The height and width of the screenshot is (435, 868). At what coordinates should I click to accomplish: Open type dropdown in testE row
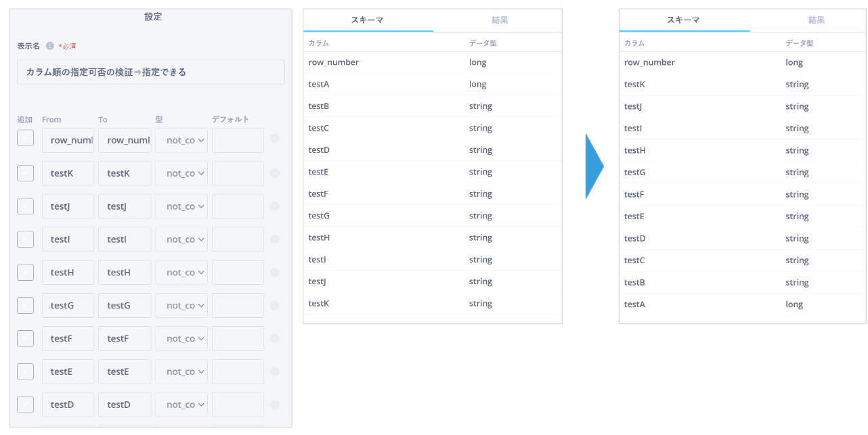pyautogui.click(x=181, y=371)
